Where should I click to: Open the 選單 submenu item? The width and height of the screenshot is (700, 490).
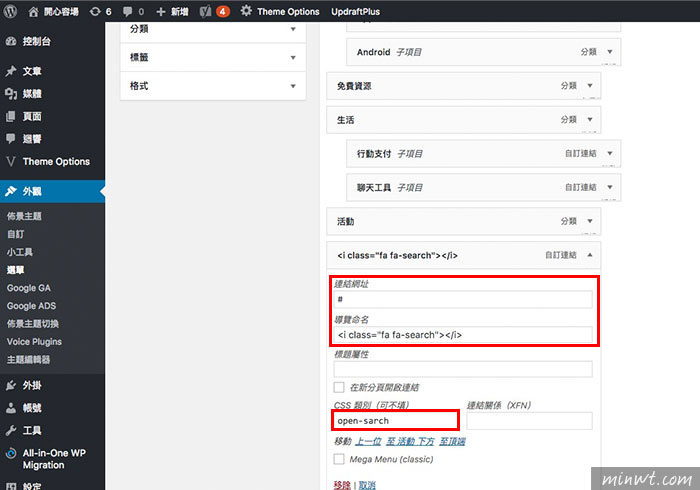(x=15, y=270)
